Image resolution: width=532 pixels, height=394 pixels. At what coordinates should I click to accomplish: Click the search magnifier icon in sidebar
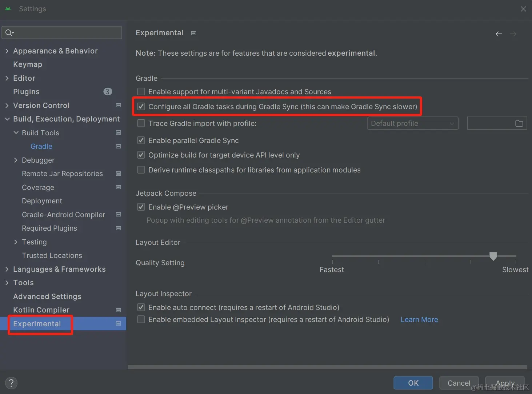(x=9, y=33)
